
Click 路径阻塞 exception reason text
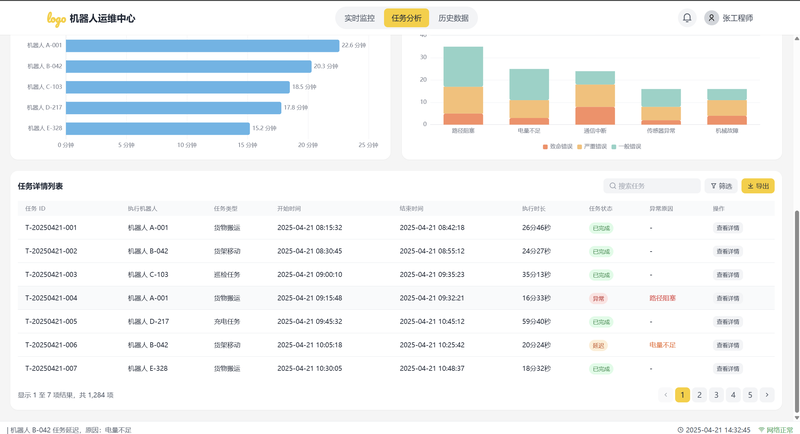pos(662,298)
